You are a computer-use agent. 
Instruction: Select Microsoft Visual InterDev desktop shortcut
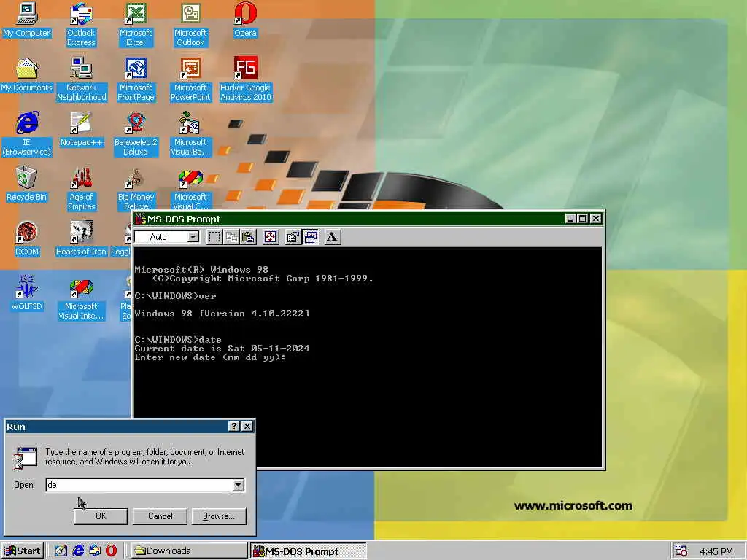point(82,298)
